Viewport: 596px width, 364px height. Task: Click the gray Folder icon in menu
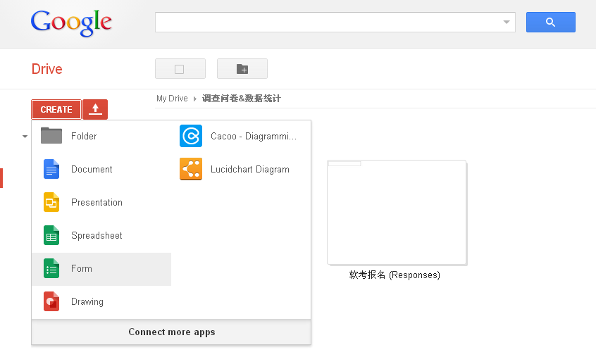coord(51,136)
